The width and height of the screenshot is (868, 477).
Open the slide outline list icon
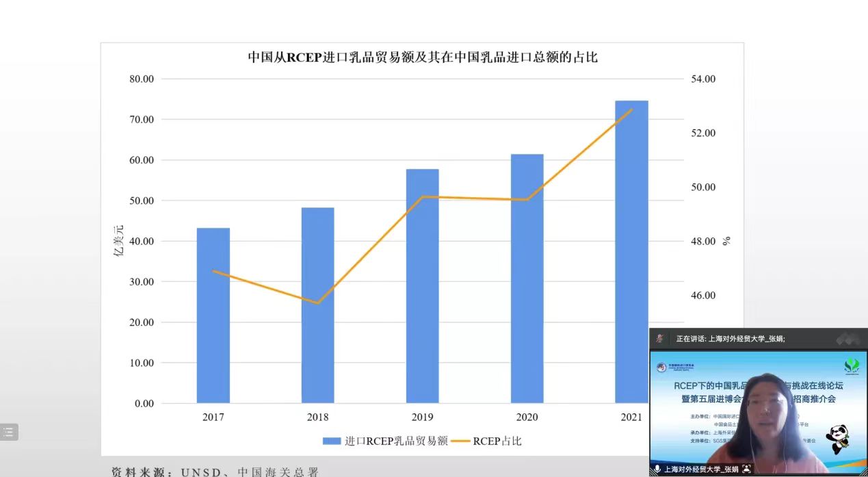point(8,432)
